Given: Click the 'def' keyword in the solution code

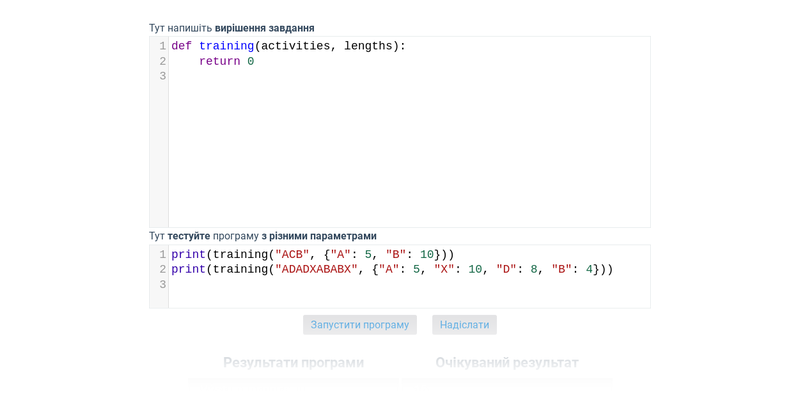Looking at the screenshot, I should (181, 46).
